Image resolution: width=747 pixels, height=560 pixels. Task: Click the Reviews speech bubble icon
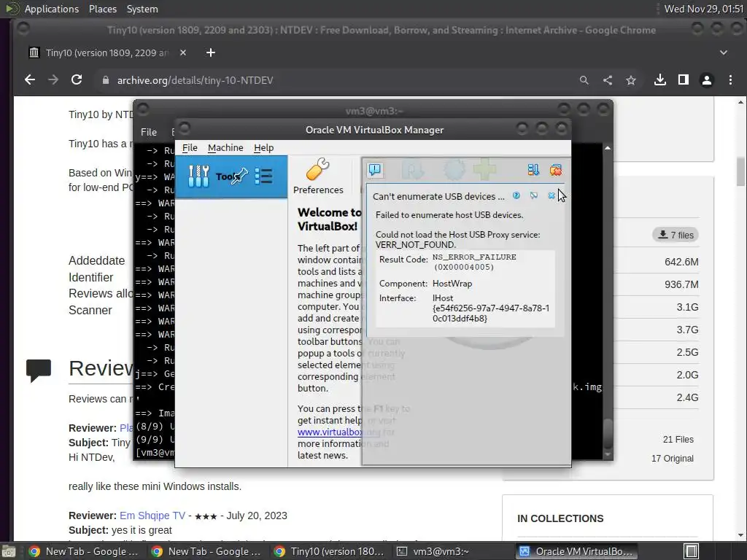click(39, 370)
